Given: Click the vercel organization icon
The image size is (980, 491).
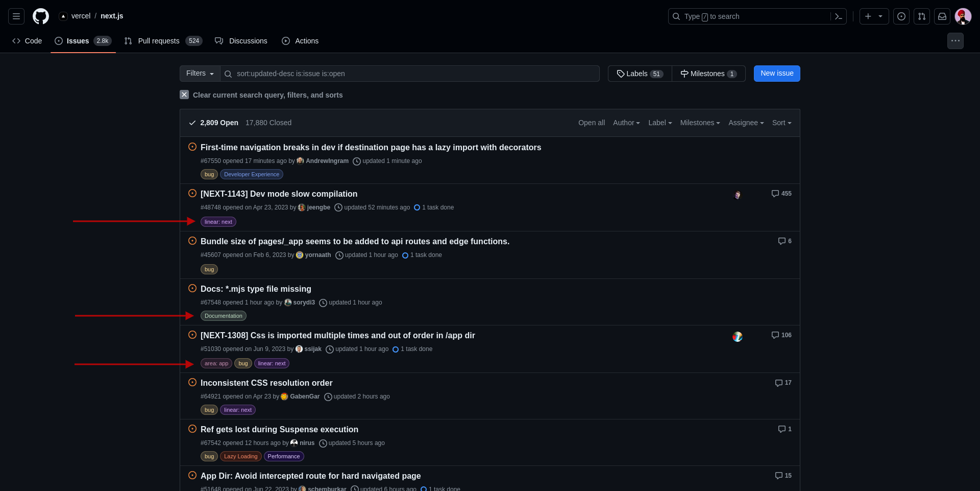Looking at the screenshot, I should (x=63, y=16).
